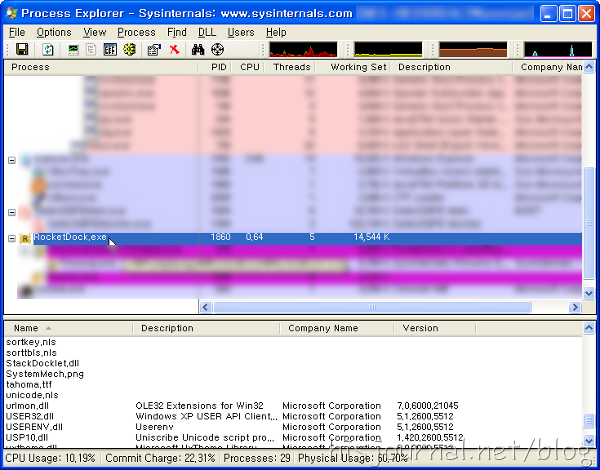Viewport: 600px width, 470px height.
Task: Open the Process menu
Action: 136,33
